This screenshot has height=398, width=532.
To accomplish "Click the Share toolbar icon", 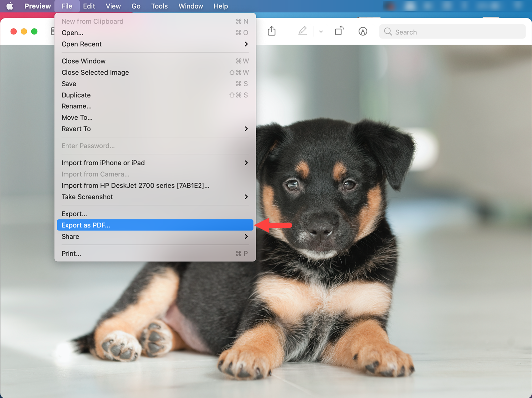I will [272, 31].
